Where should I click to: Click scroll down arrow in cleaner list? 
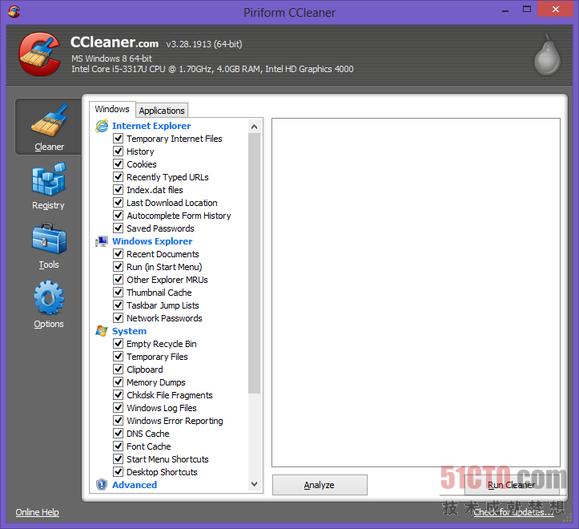(254, 484)
